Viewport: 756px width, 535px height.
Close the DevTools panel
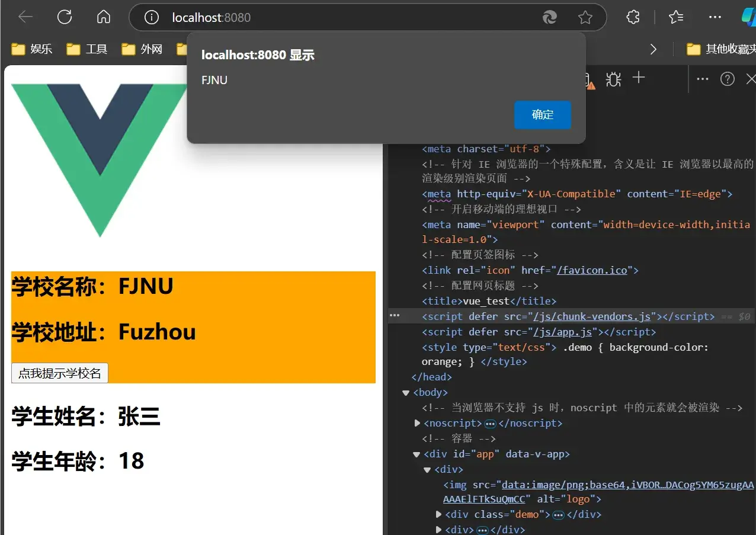point(751,79)
